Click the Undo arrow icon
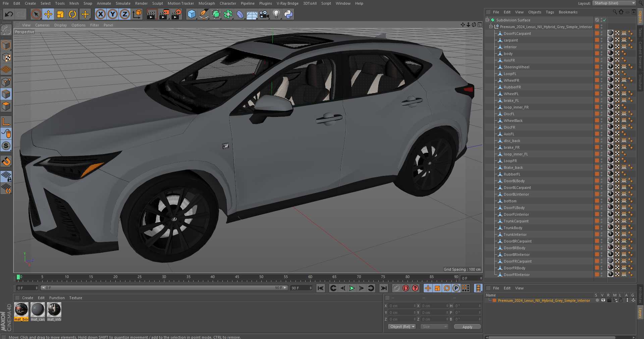This screenshot has width=644, height=339. coord(9,14)
